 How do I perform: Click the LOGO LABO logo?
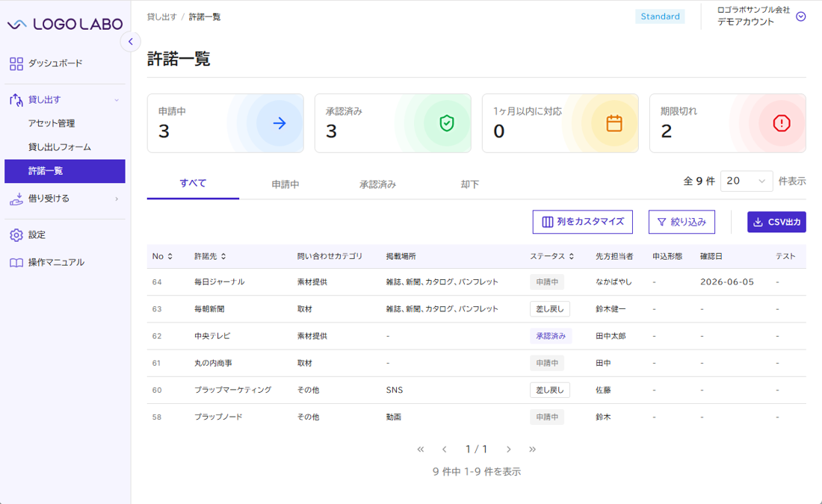pyautogui.click(x=65, y=24)
